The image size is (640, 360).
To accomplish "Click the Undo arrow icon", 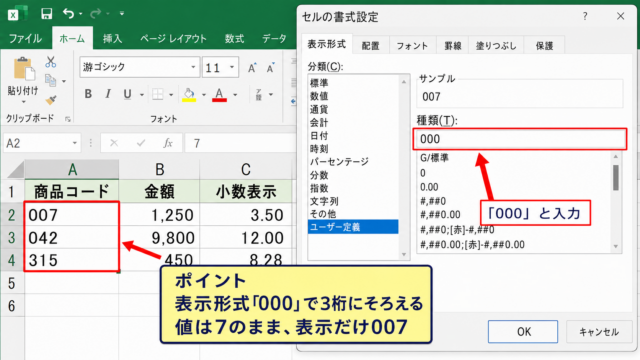I will (68, 13).
